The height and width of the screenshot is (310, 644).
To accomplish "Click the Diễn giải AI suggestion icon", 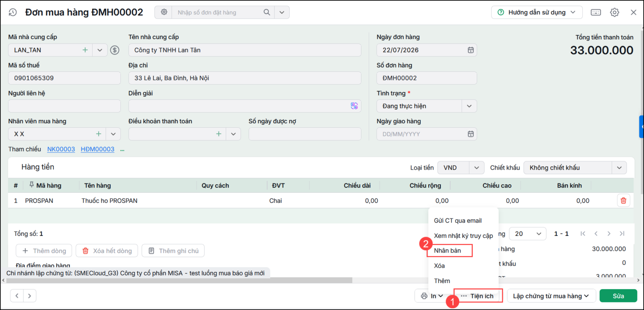I will 354,106.
